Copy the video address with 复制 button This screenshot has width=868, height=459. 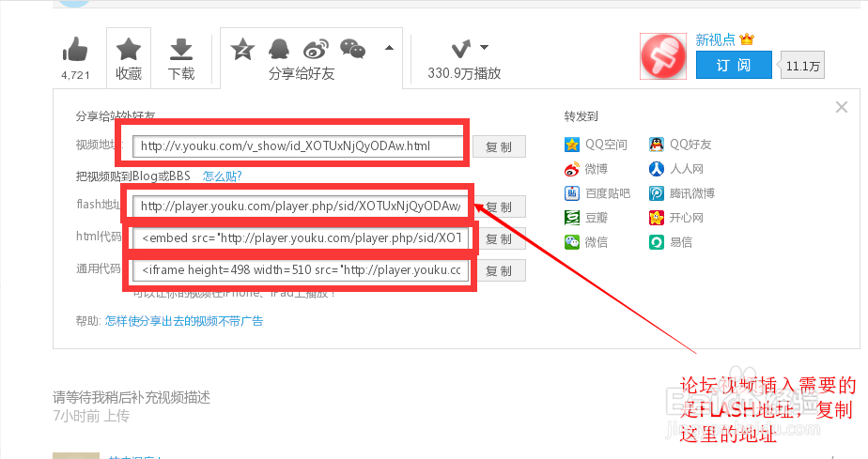pos(499,146)
